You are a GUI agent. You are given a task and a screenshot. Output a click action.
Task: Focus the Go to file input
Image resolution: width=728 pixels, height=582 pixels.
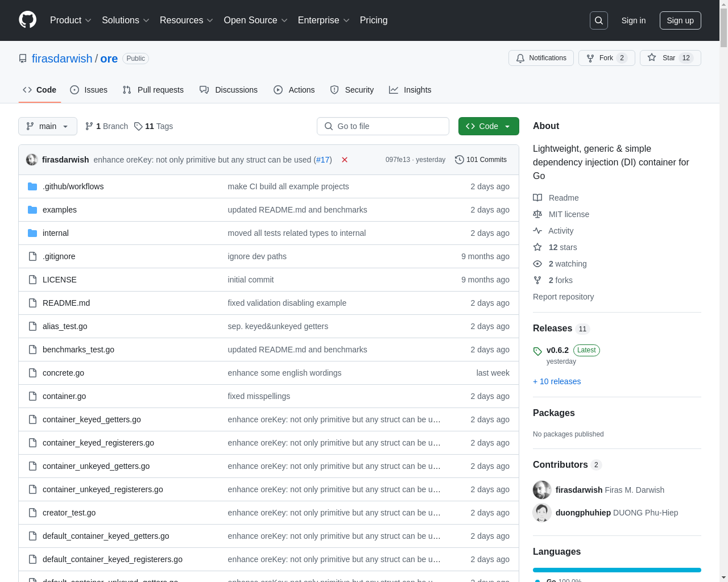tap(383, 126)
